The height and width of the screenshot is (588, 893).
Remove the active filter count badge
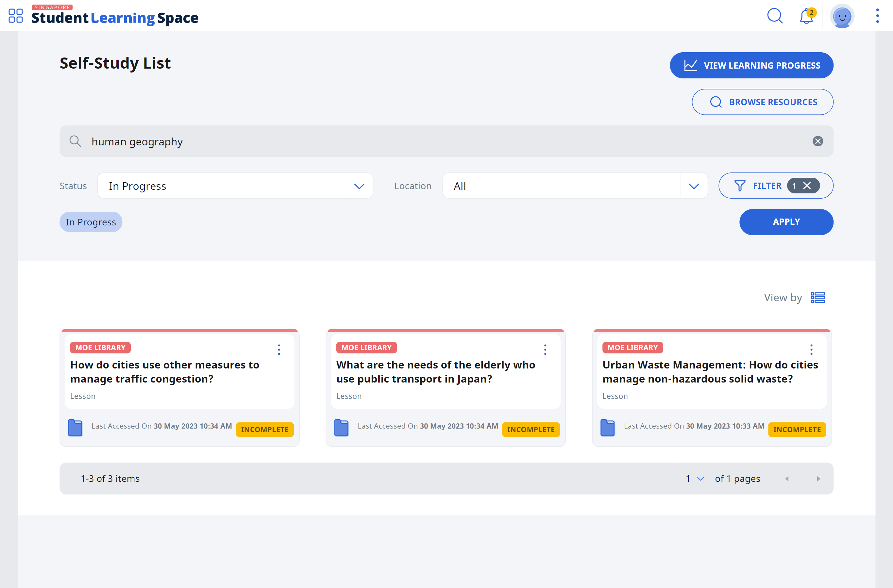(807, 186)
